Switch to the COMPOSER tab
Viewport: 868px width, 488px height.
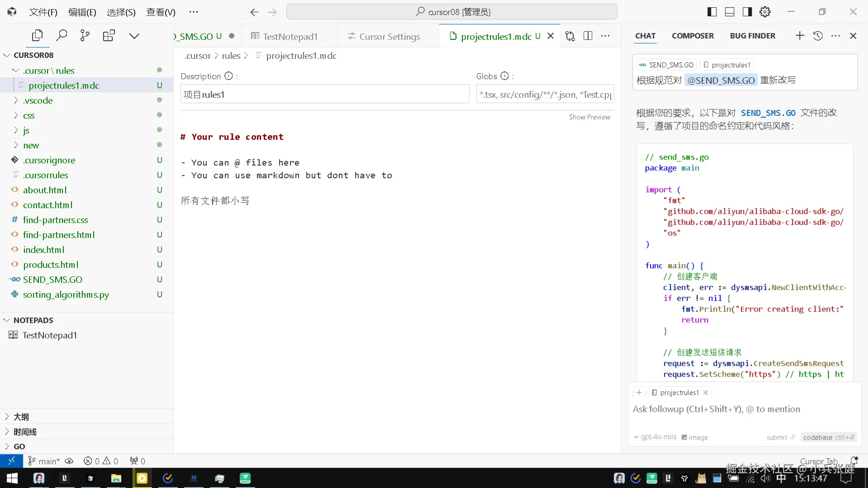tap(693, 36)
